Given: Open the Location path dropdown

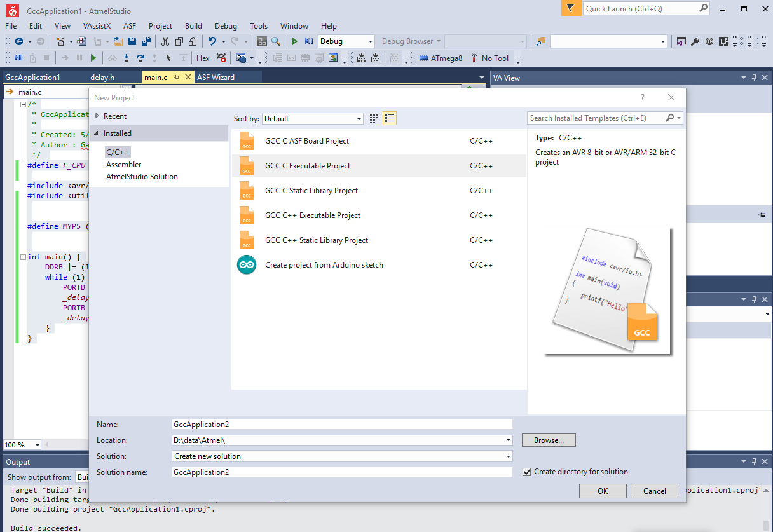Looking at the screenshot, I should 507,440.
